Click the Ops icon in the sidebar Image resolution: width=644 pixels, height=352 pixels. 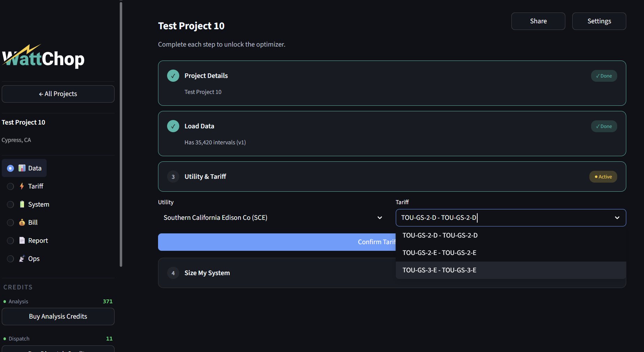(x=22, y=258)
